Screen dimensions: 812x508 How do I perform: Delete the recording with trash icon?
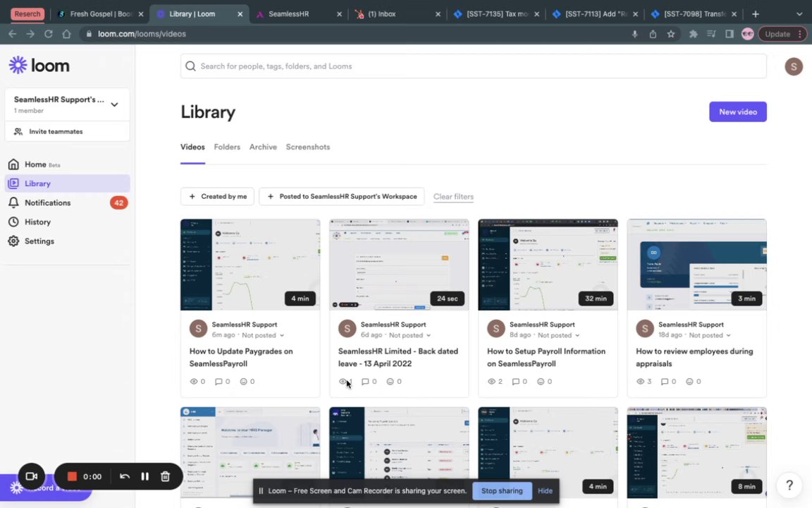[x=165, y=476]
